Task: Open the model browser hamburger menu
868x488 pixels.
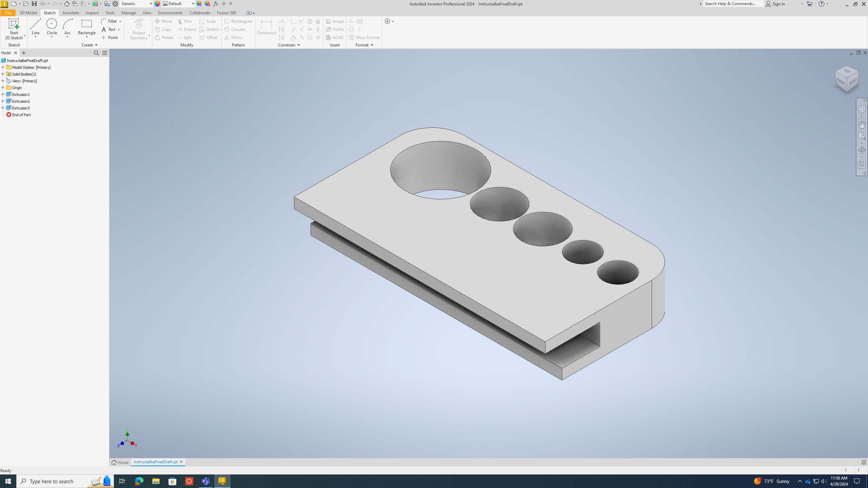Action: pos(105,53)
